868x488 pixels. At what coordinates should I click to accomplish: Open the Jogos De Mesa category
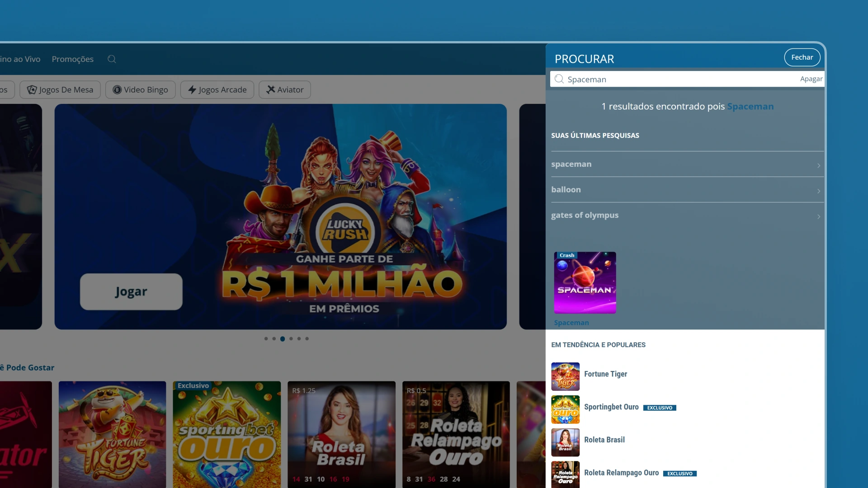coord(60,89)
